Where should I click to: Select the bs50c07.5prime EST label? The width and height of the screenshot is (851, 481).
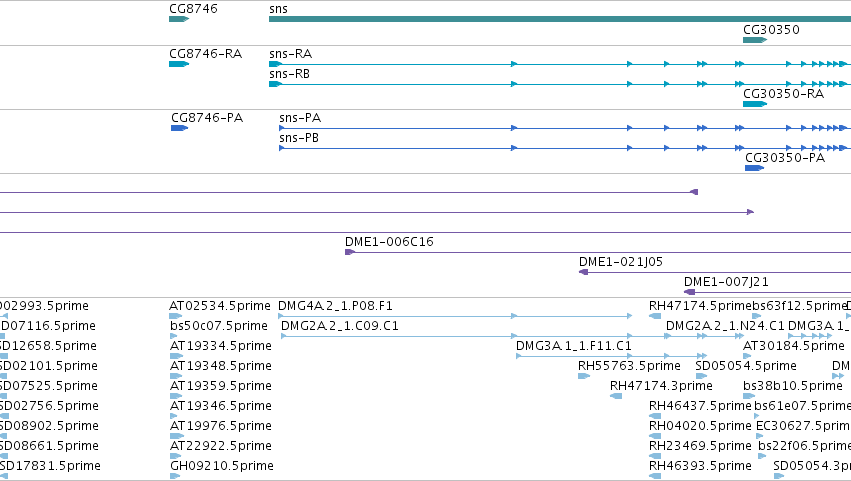pyautogui.click(x=219, y=326)
